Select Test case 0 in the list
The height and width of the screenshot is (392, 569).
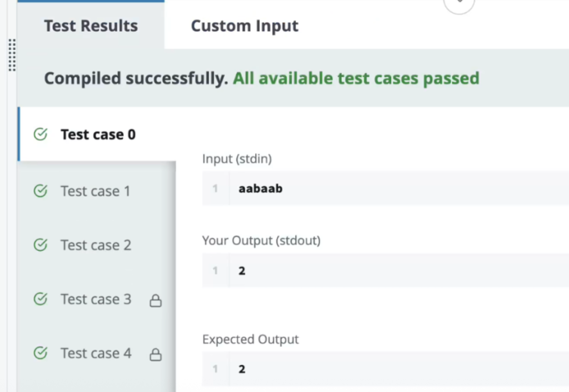click(98, 134)
